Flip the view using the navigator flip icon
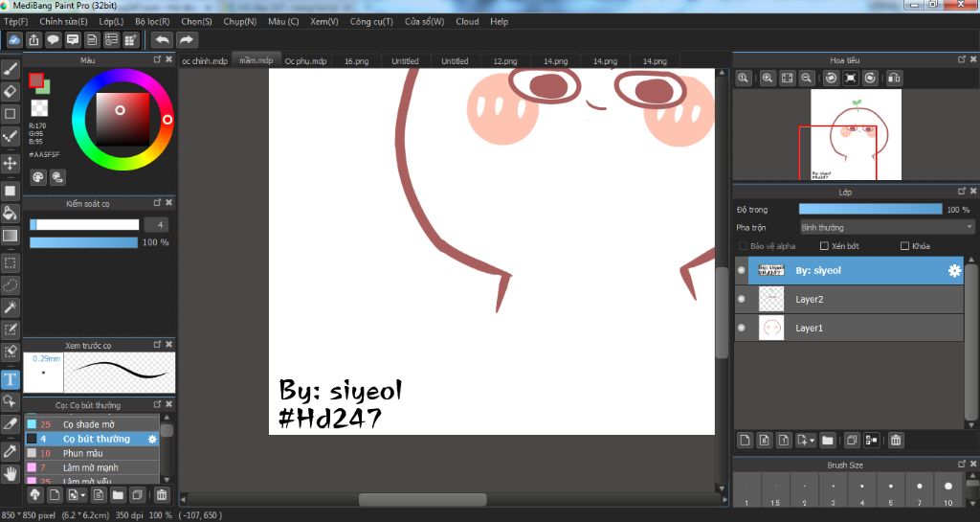 point(895,79)
